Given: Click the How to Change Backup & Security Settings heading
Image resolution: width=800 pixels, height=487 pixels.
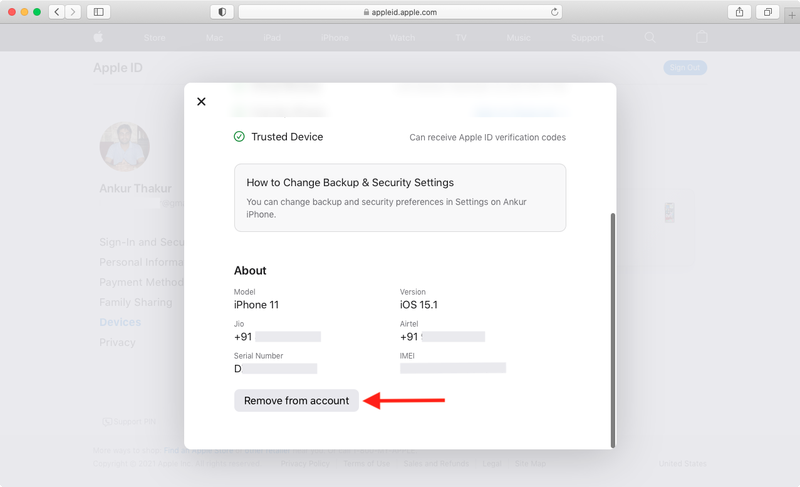Looking at the screenshot, I should point(350,183).
